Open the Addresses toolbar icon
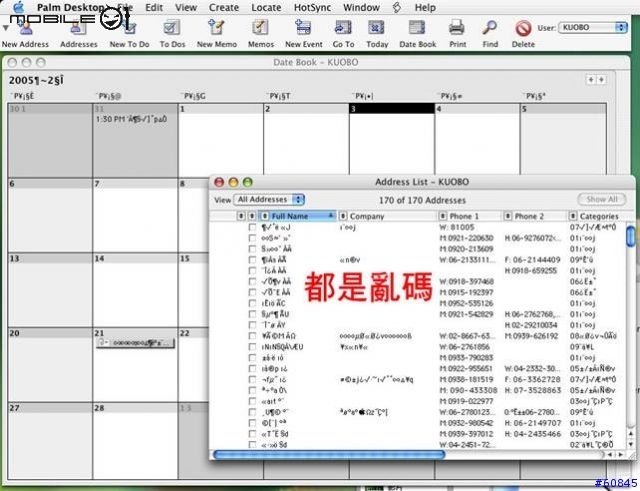This screenshot has height=491, width=640. pyautogui.click(x=78, y=28)
